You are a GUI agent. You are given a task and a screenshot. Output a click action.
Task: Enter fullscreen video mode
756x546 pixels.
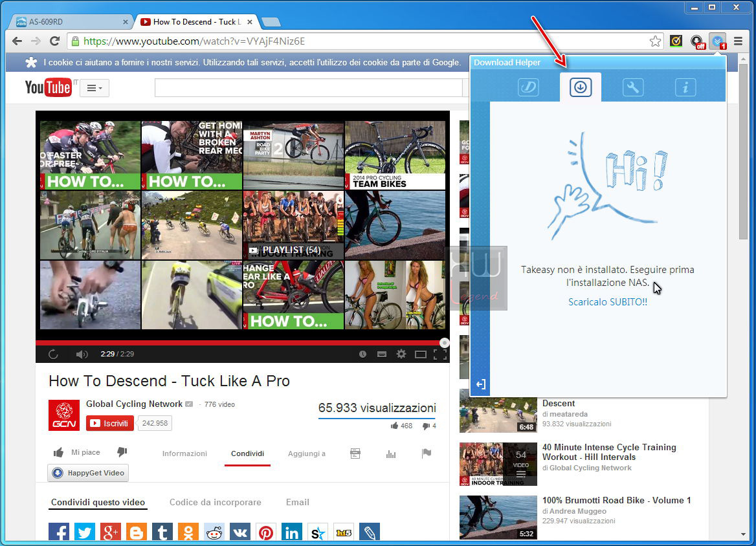coord(439,355)
